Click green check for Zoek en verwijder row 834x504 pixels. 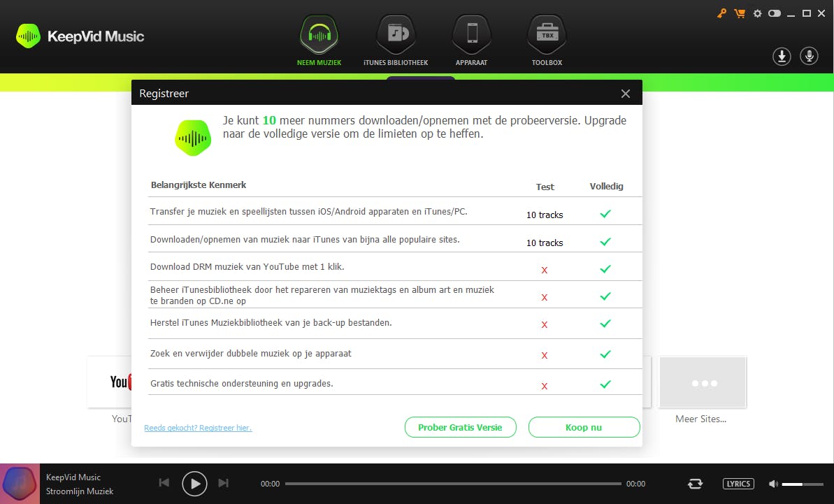(605, 354)
